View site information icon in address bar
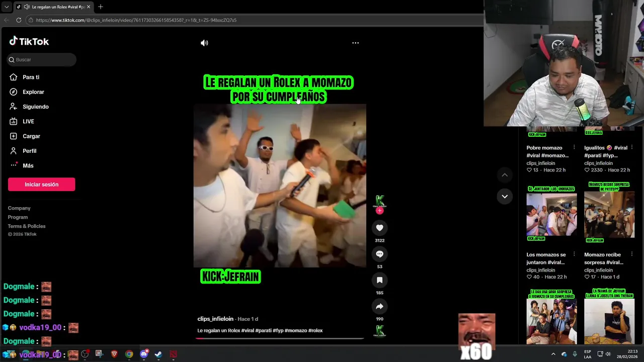644x362 pixels. point(31,20)
